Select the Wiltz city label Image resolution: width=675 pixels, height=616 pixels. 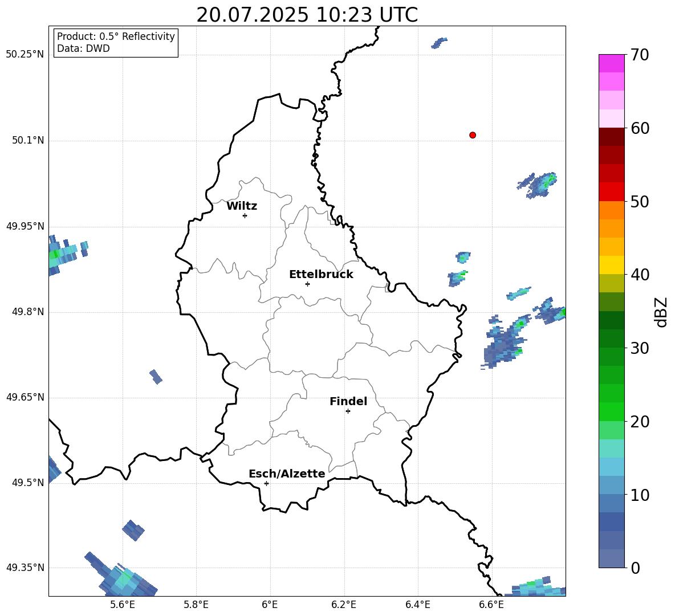[x=242, y=206]
